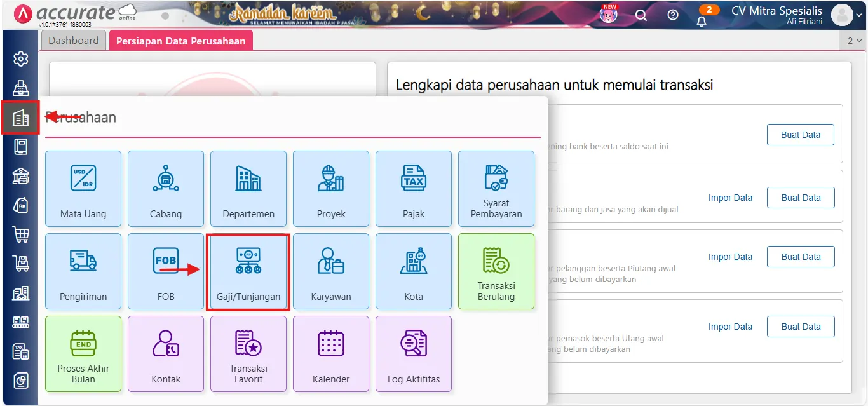Switch to the Dashboard tab
The image size is (868, 406).
point(73,39)
